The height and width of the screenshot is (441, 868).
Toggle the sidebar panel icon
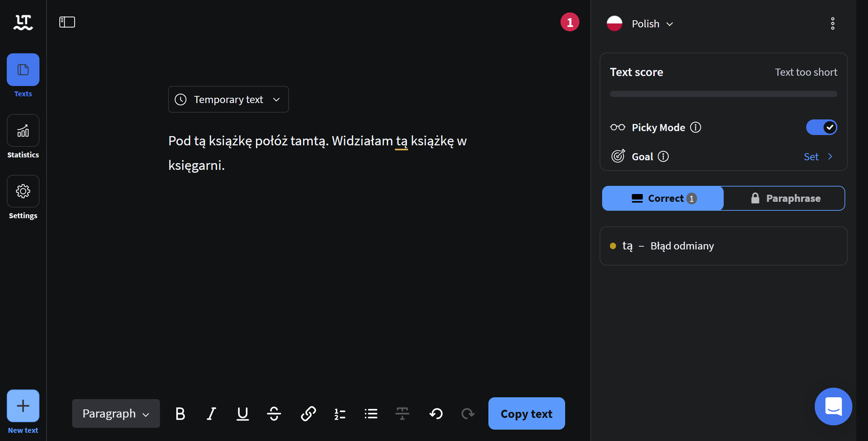[67, 22]
